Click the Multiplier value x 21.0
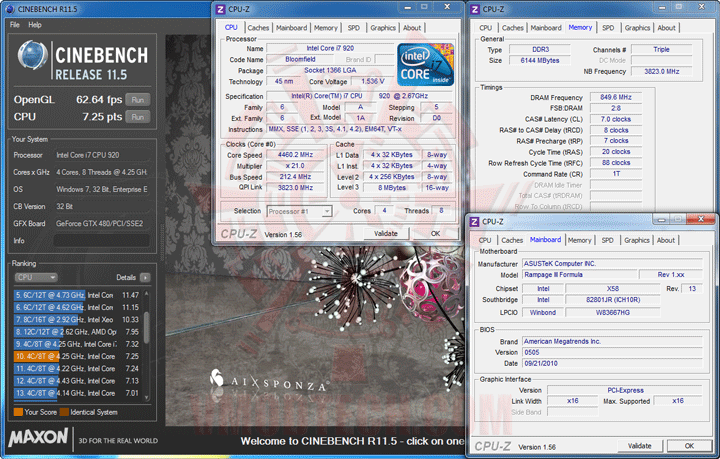Screen dimensions: 720x459 (x=295, y=166)
